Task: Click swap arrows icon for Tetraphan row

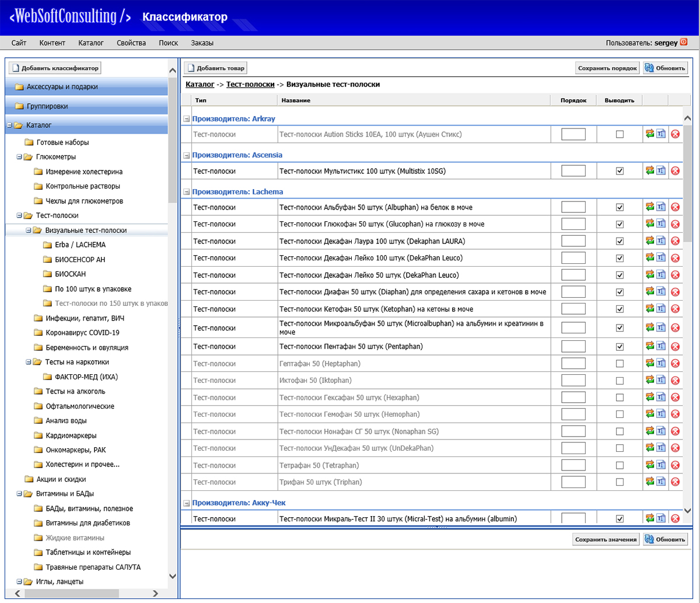Action: (650, 465)
